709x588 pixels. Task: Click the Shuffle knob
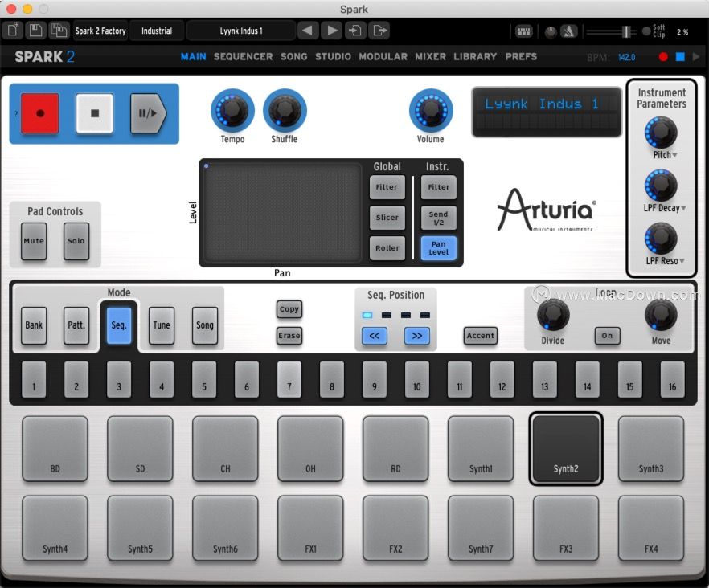[285, 110]
